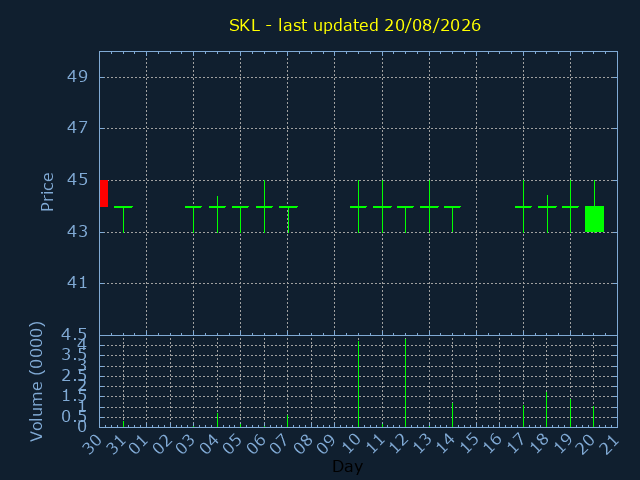
Task: Click the day axis label 20
Action: pos(586,444)
